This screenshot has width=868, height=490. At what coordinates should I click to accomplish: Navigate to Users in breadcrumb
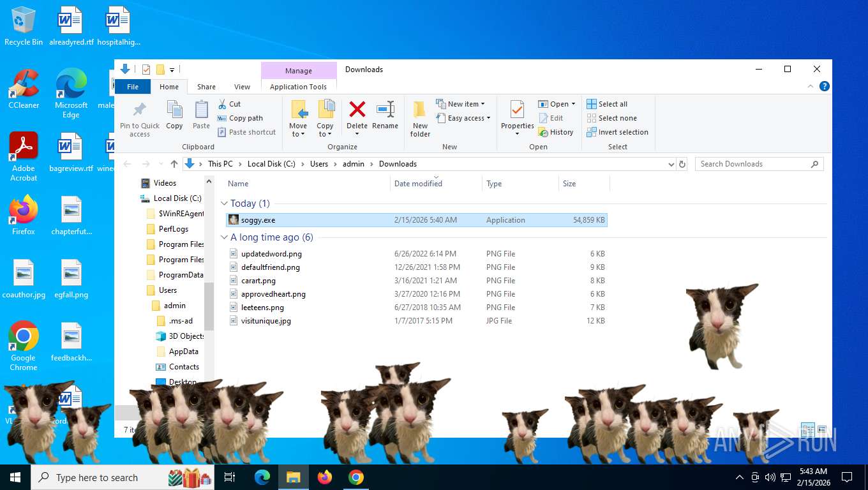pos(319,164)
